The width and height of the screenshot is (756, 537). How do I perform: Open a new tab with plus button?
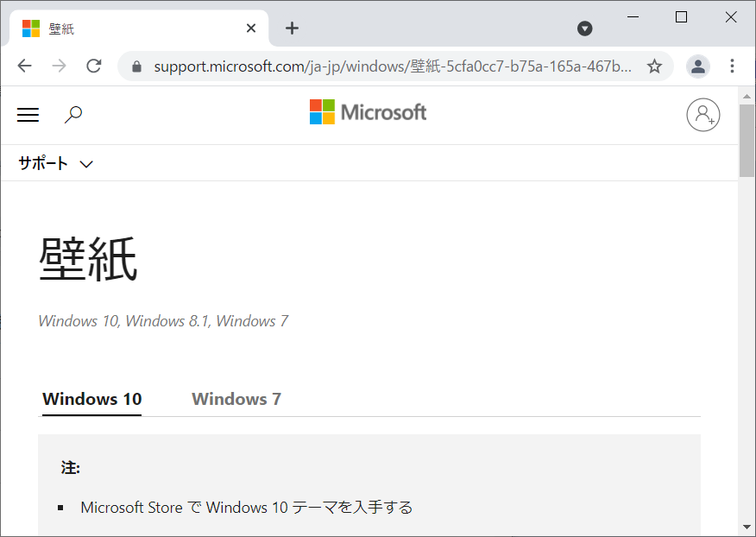coord(292,28)
